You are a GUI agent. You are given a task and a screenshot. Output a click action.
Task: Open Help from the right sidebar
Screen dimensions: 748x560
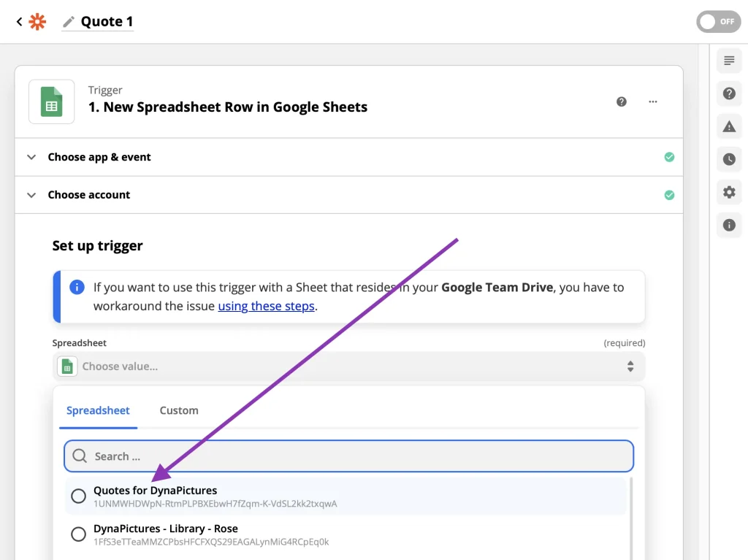[729, 93]
